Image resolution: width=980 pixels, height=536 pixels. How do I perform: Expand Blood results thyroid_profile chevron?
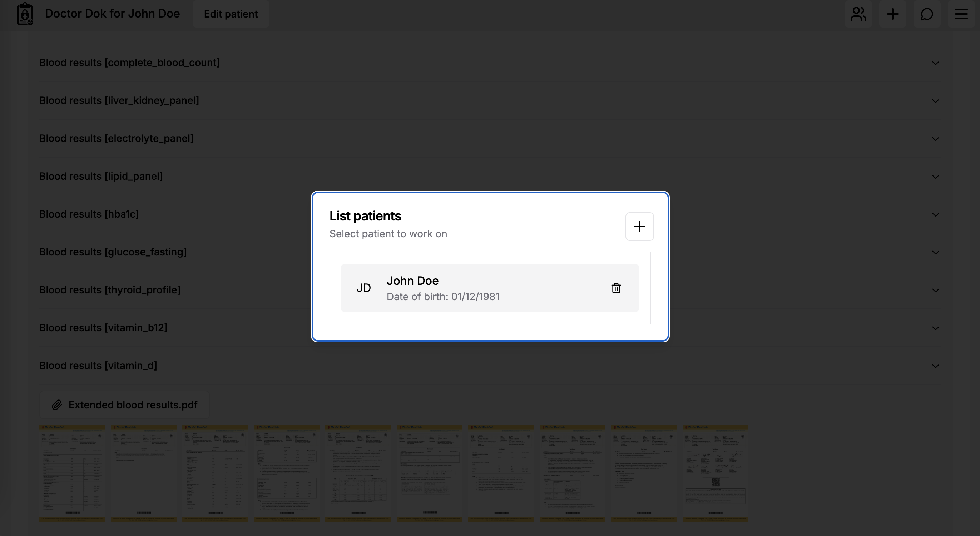pos(935,290)
